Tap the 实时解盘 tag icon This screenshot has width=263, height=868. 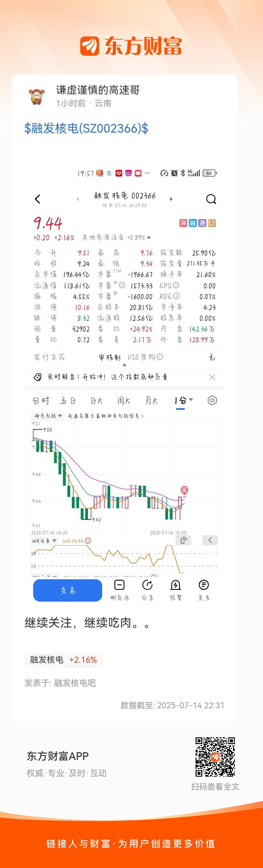[37, 377]
